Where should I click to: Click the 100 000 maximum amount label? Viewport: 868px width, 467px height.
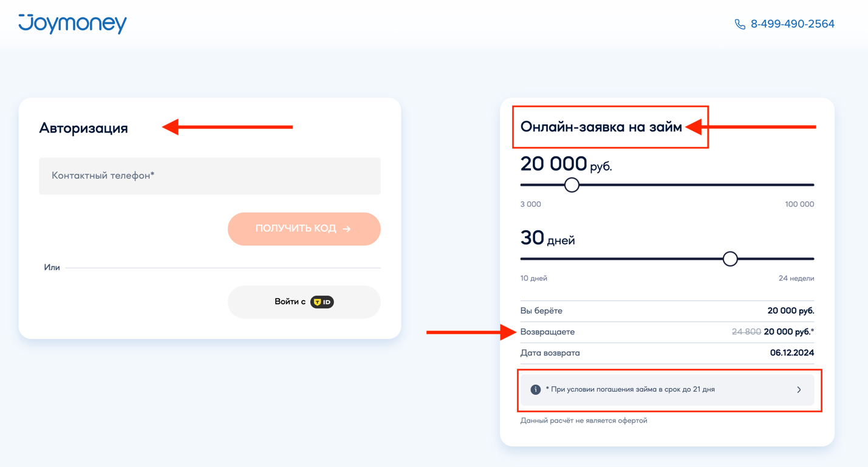click(x=799, y=204)
